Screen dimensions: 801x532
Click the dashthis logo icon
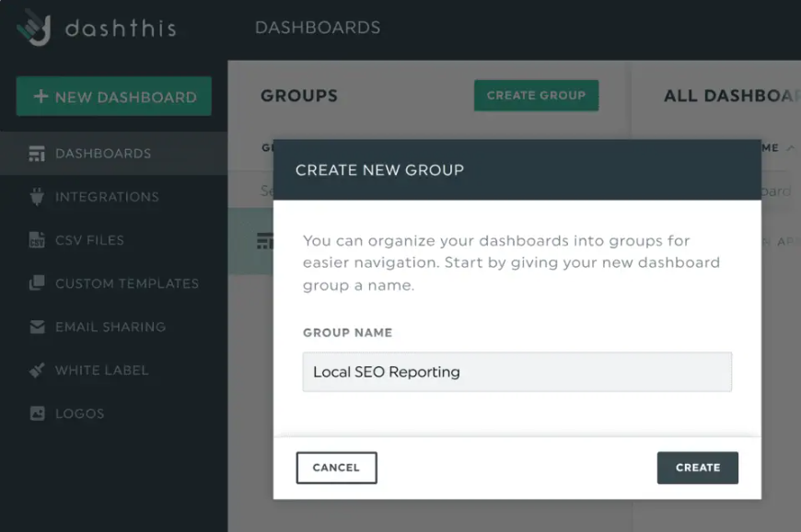click(x=34, y=28)
